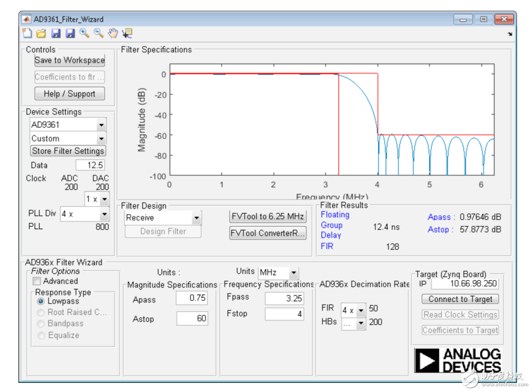532x392 pixels.
Task: Select the Zoom Out magnifier tool
Action: 98,33
